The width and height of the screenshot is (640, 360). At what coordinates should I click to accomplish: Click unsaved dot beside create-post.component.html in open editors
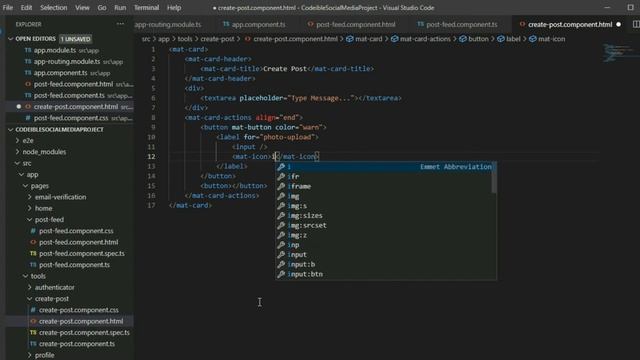pos(19,107)
